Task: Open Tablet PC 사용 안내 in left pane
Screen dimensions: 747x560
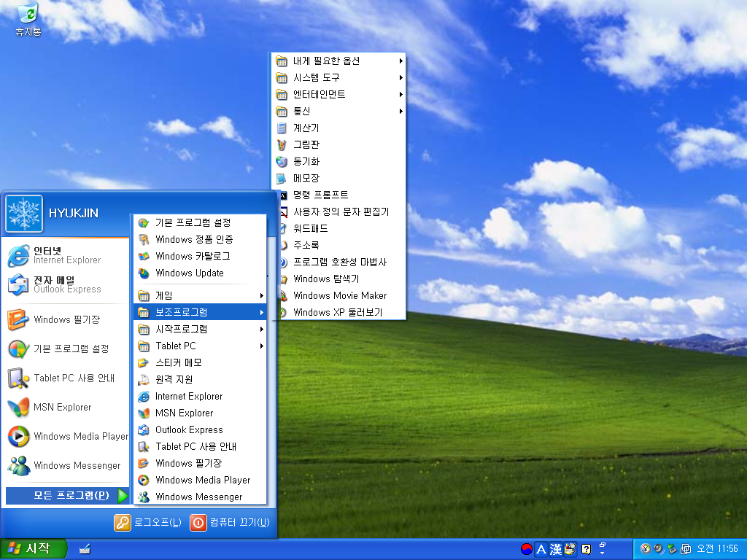Action: [x=66, y=378]
